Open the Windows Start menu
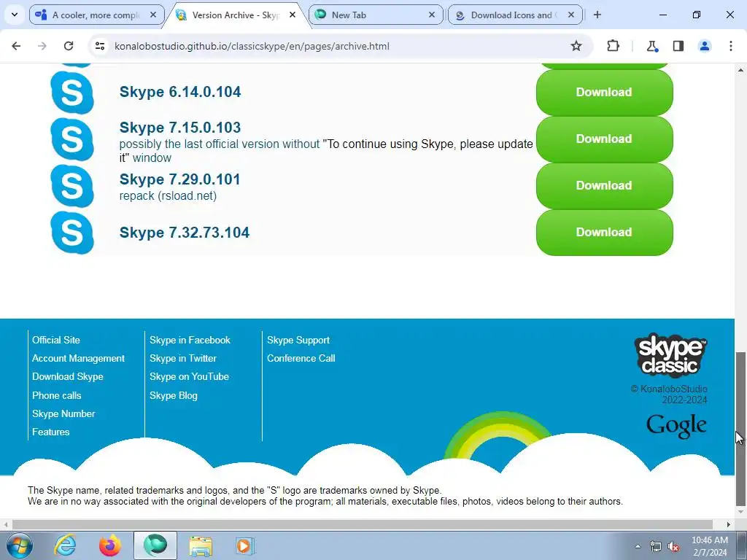This screenshot has height=560, width=747. tap(20, 545)
